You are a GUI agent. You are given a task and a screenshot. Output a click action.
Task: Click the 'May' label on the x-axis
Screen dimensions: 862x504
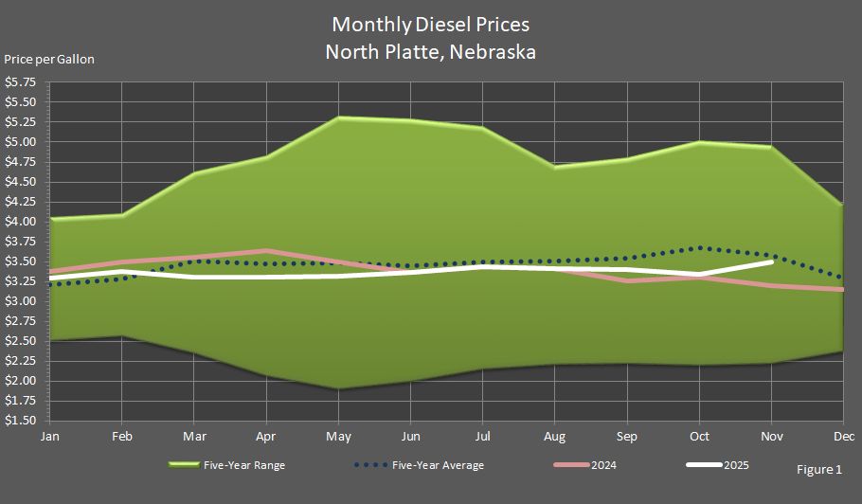338,436
